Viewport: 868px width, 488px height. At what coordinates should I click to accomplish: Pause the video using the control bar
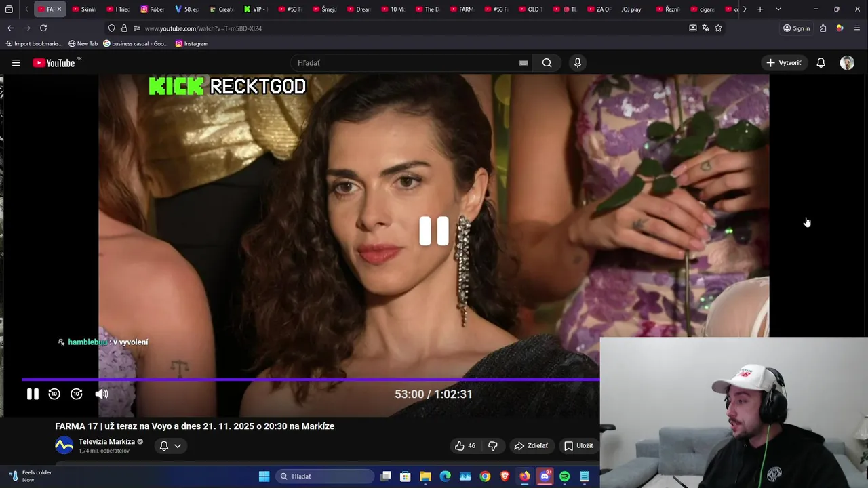coord(33,394)
